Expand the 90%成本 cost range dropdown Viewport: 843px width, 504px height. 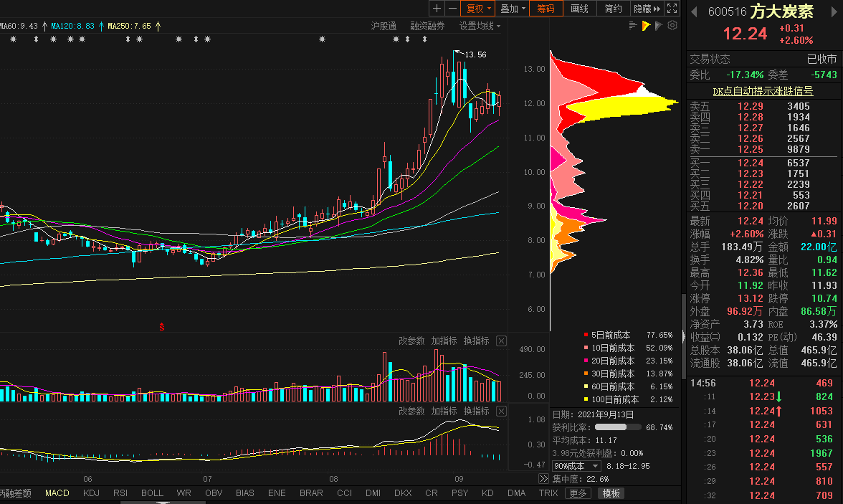pos(576,466)
